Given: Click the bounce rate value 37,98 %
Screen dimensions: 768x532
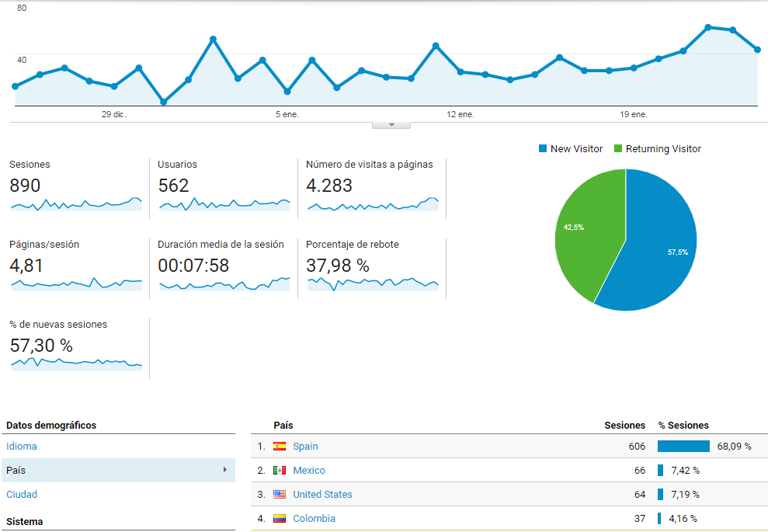Looking at the screenshot, I should point(338,266).
